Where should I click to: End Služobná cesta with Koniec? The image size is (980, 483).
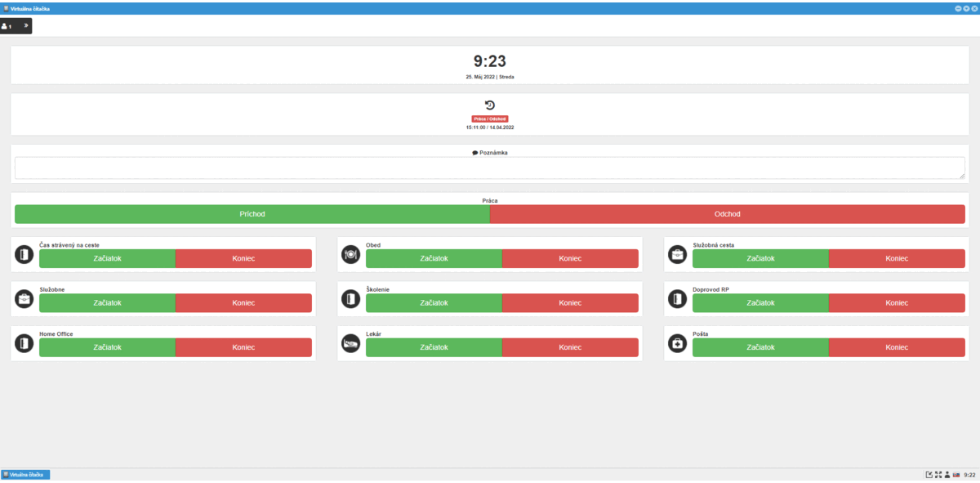[x=897, y=258]
